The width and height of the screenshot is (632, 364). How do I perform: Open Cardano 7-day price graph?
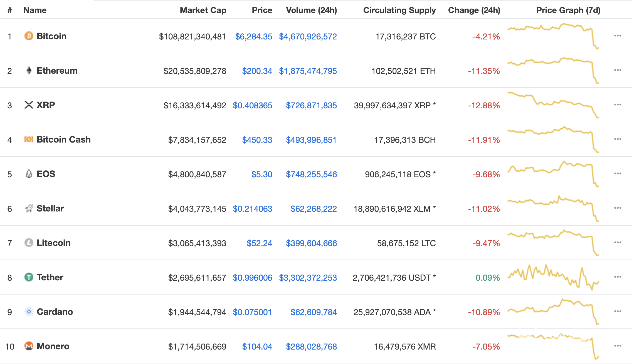[x=553, y=312]
